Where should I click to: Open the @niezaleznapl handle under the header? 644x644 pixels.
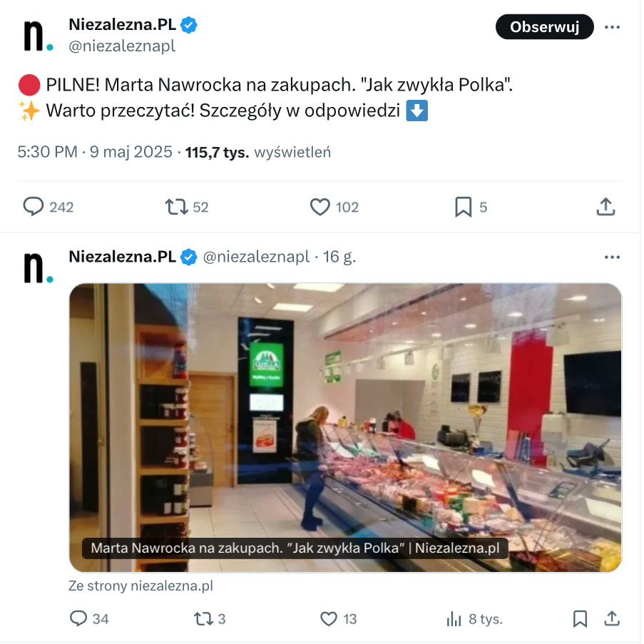pos(122,46)
